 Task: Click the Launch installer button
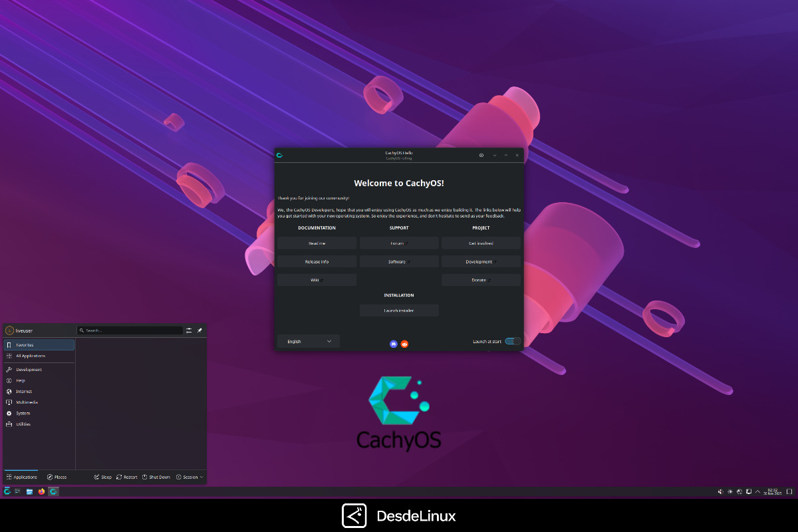(399, 311)
